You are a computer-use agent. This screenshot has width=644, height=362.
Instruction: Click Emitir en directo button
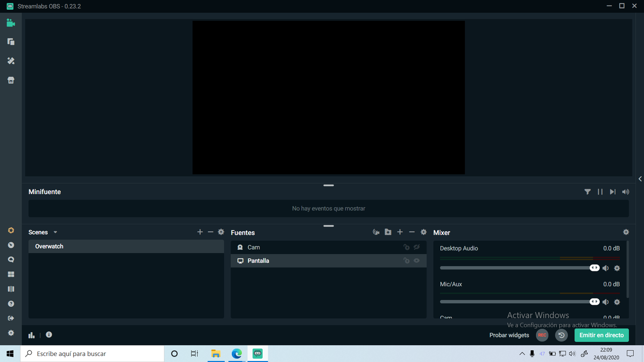pyautogui.click(x=601, y=335)
